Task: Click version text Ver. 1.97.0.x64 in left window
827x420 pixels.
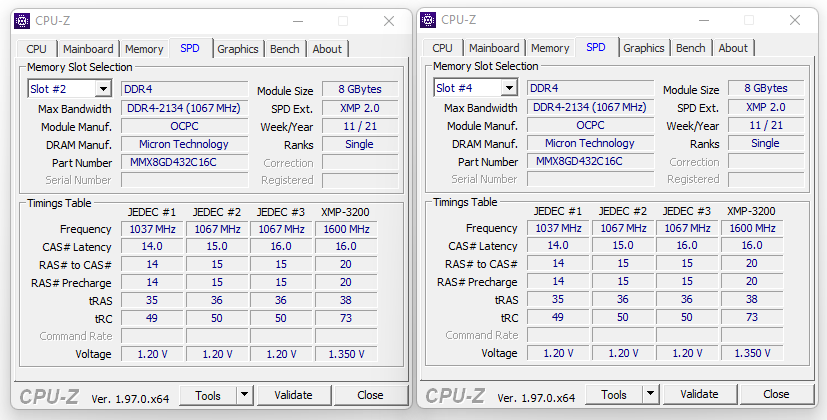Action: pyautogui.click(x=130, y=398)
